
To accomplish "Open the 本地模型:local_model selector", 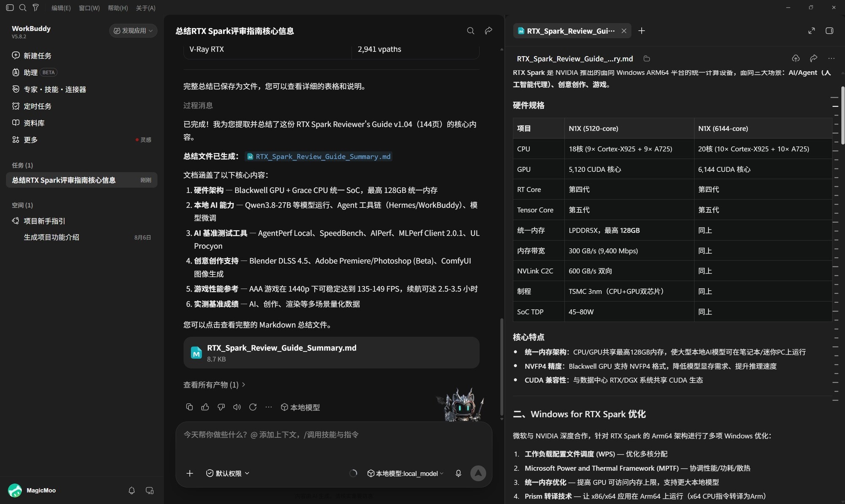I will point(405,473).
